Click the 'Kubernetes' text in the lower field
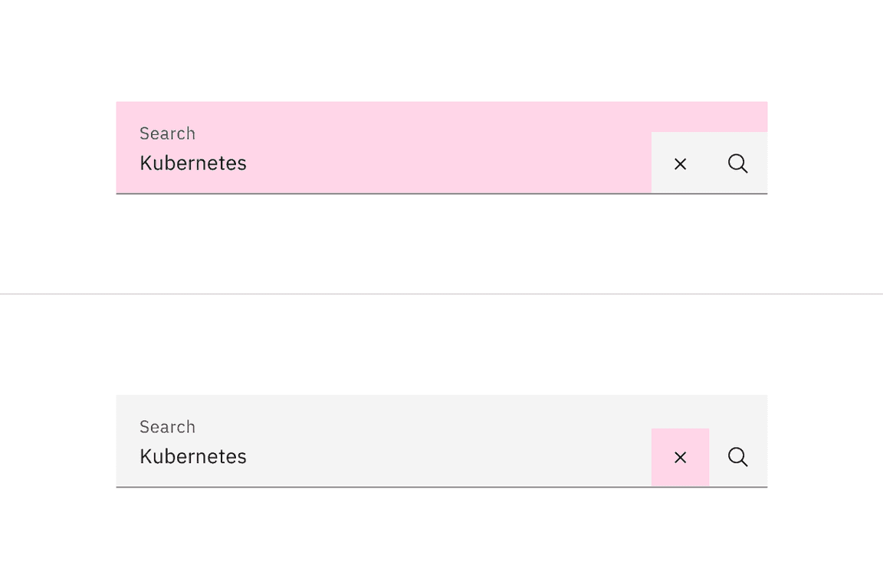The width and height of the screenshot is (883, 588). click(192, 456)
